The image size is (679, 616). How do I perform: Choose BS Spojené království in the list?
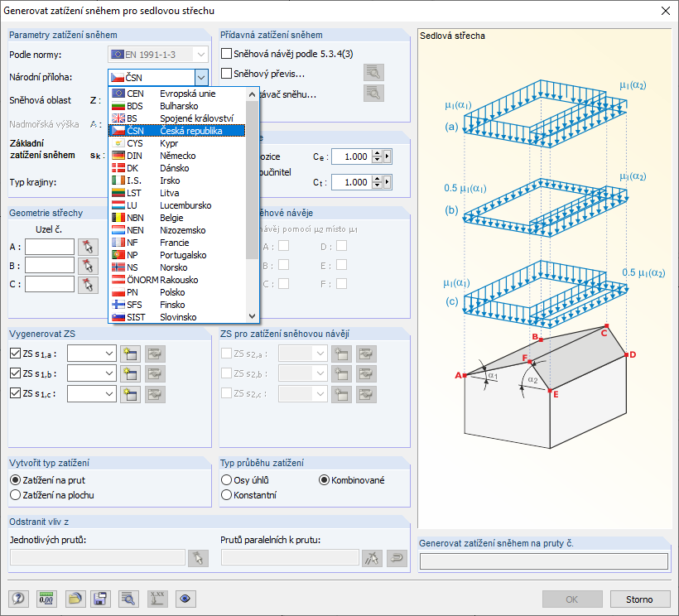click(x=177, y=118)
